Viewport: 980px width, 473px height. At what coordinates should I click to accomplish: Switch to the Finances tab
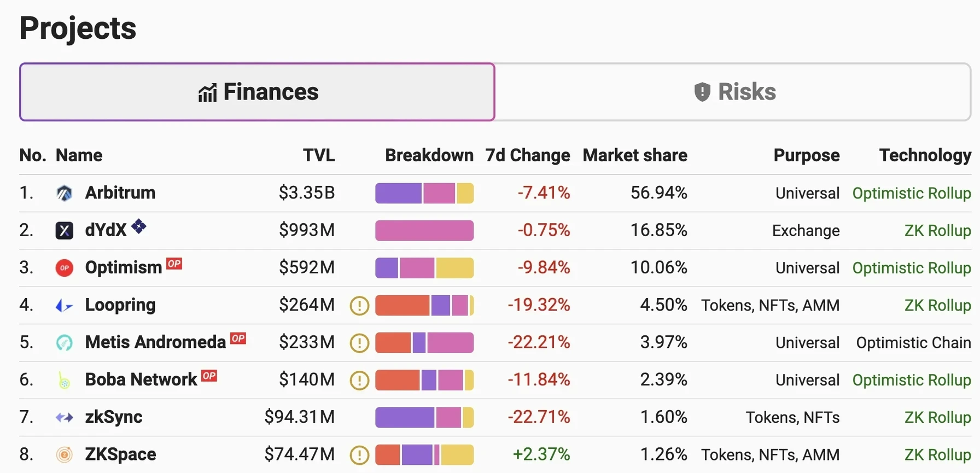pos(257,92)
